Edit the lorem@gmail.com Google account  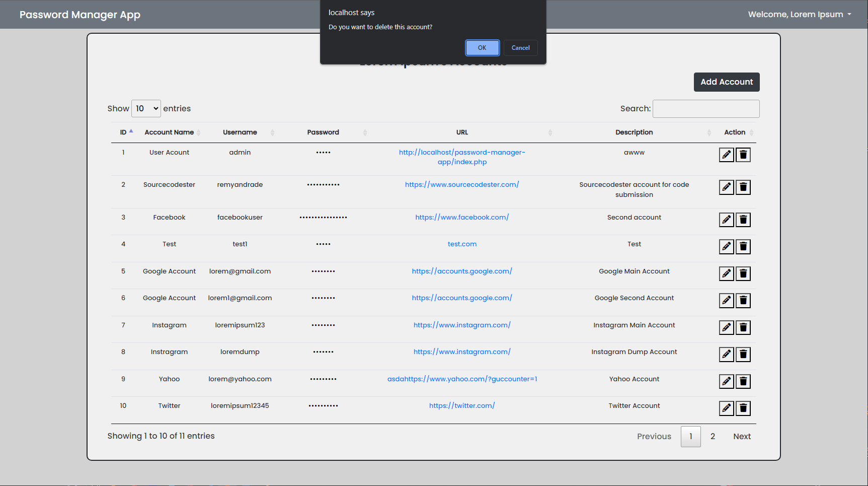(726, 273)
